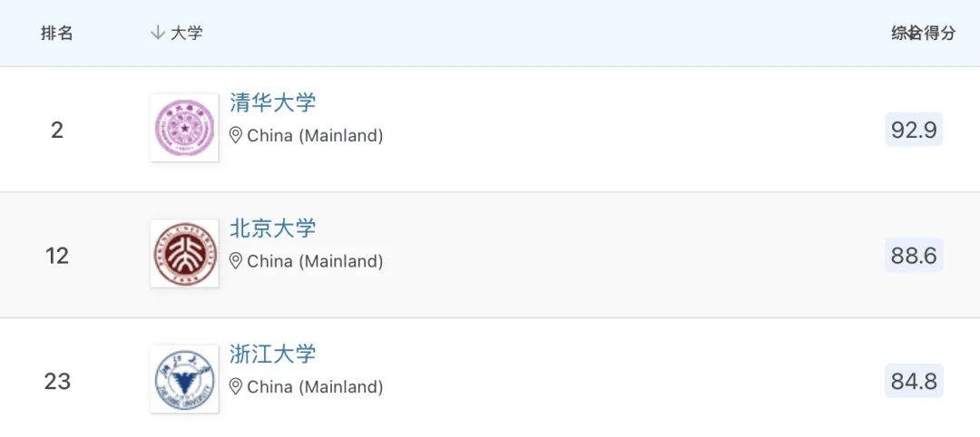This screenshot has width=980, height=437.
Task: Open the 北京大学 link
Action: pos(272,228)
